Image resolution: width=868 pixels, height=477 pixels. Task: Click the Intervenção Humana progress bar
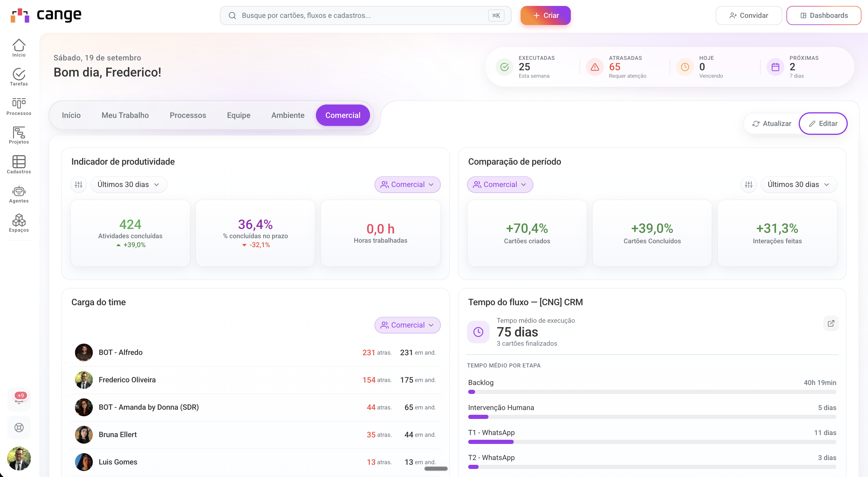coord(652,417)
